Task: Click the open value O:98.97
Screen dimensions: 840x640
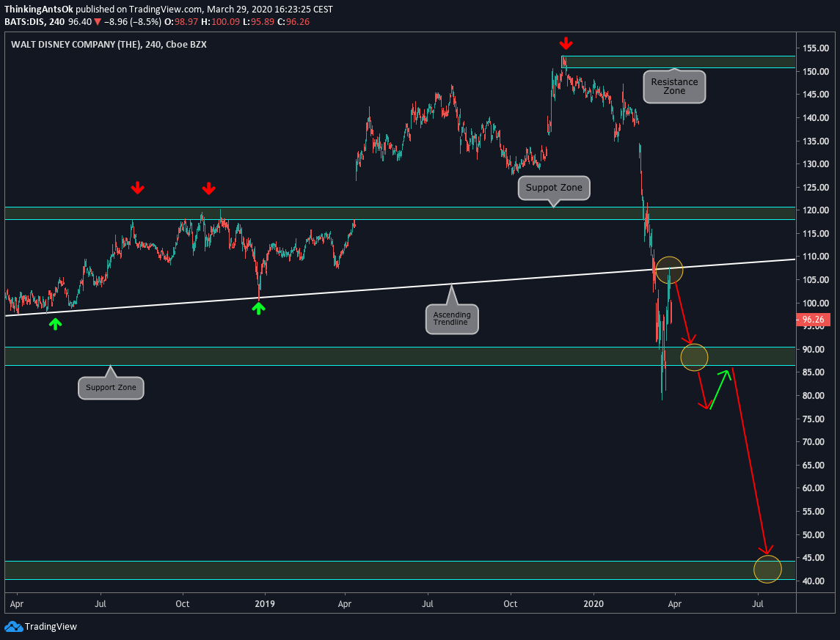Action: coord(181,22)
